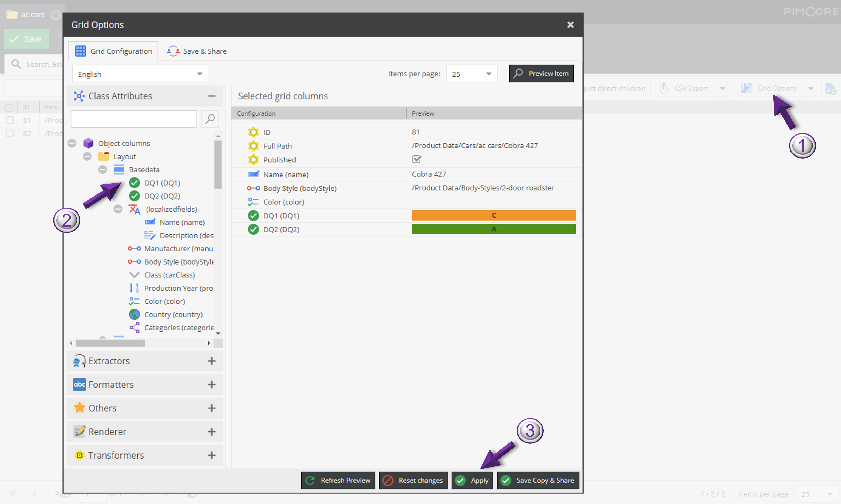This screenshot has width=841, height=504.
Task: Click the class attributes search input field
Action: [134, 119]
